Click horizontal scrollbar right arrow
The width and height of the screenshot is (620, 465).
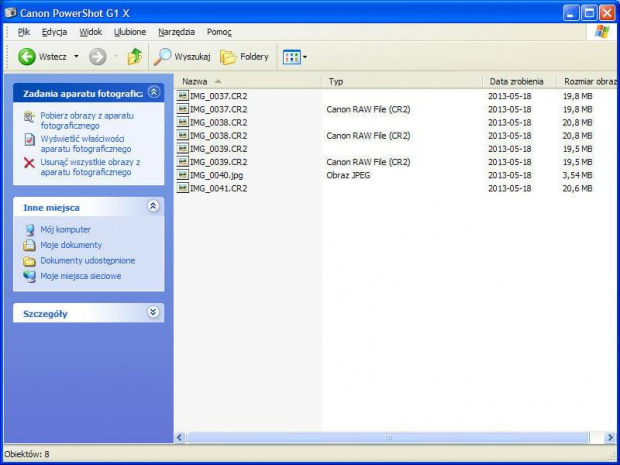point(611,437)
